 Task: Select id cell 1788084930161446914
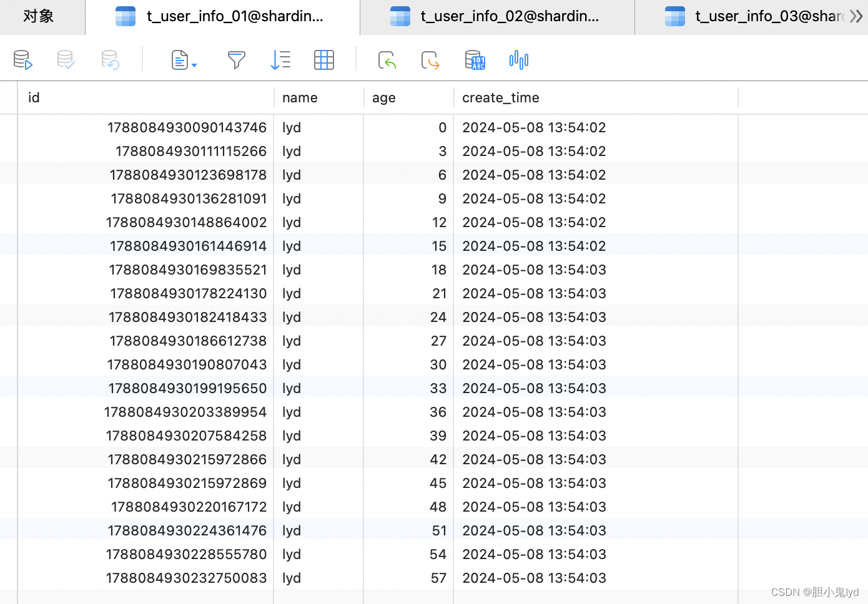click(x=145, y=246)
